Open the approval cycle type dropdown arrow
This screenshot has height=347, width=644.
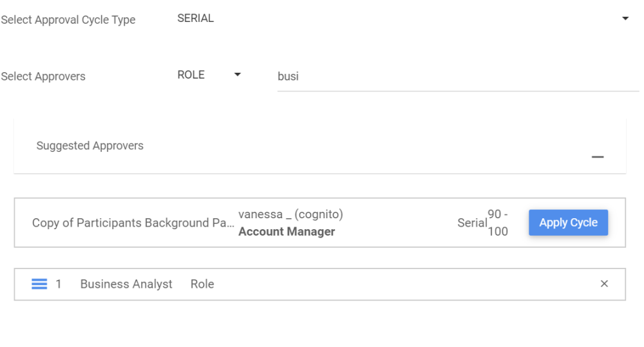pos(625,19)
